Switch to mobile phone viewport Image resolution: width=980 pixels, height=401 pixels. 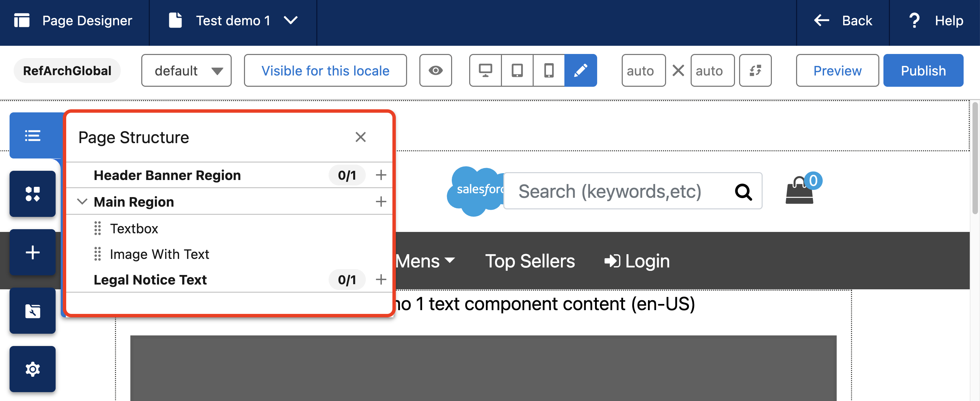(x=549, y=70)
